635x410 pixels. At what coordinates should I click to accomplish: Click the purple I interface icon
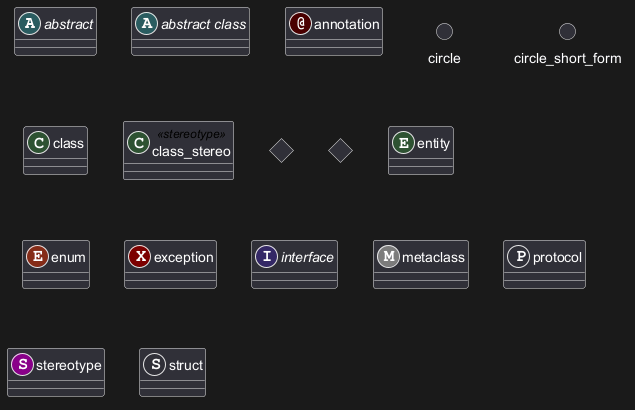pos(267,257)
